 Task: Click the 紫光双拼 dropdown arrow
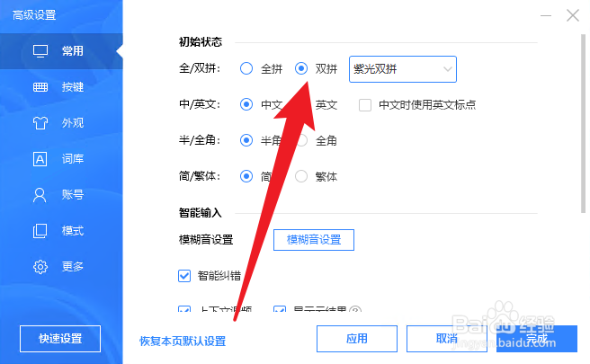tap(447, 69)
